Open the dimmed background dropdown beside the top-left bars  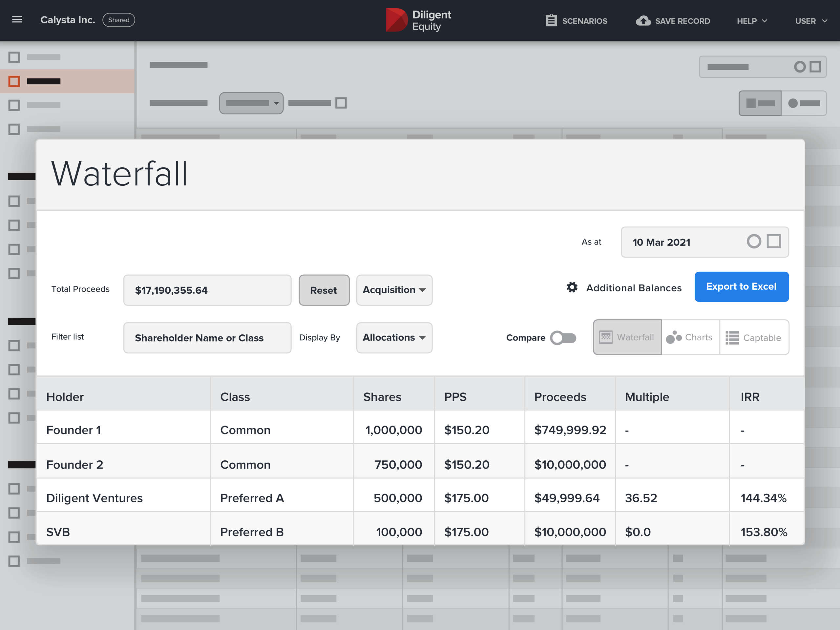(x=251, y=103)
